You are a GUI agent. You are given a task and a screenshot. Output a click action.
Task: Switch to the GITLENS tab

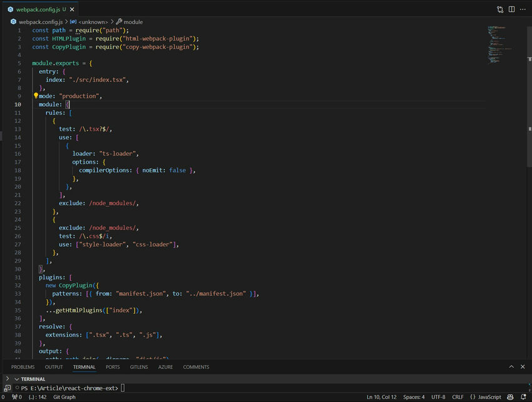pyautogui.click(x=138, y=367)
